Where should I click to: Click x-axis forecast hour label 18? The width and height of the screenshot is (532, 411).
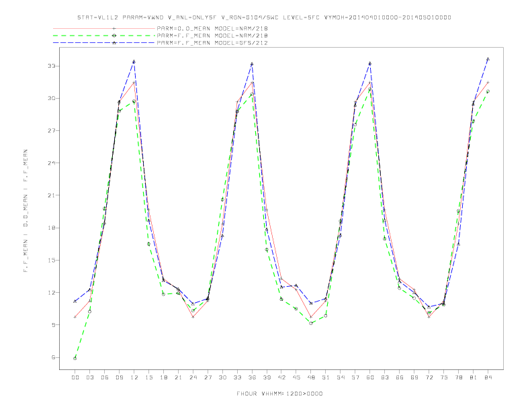click(x=163, y=377)
